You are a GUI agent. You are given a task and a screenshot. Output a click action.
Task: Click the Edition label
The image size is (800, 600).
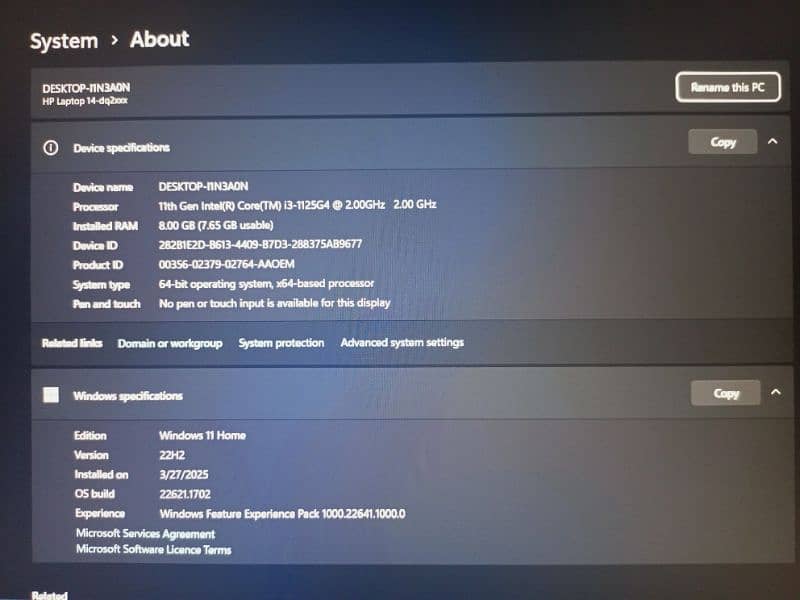[x=90, y=436]
